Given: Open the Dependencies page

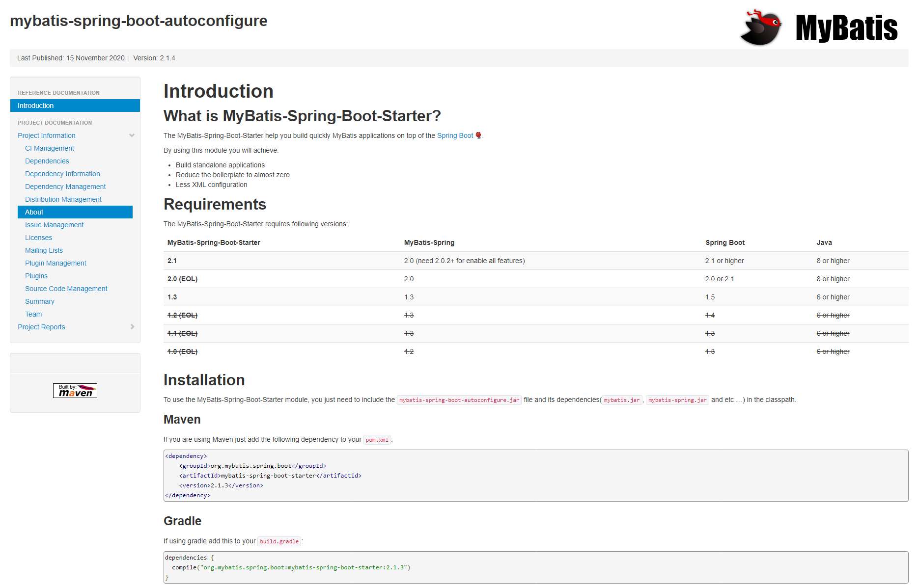Looking at the screenshot, I should coord(47,161).
